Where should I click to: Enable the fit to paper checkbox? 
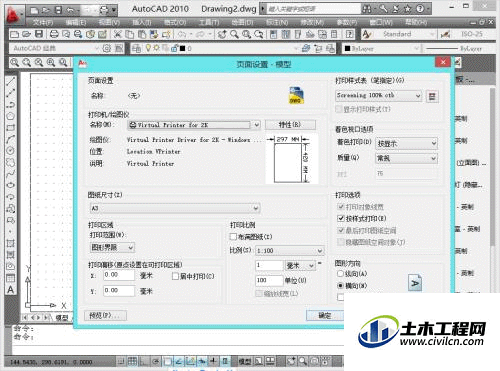tap(233, 237)
